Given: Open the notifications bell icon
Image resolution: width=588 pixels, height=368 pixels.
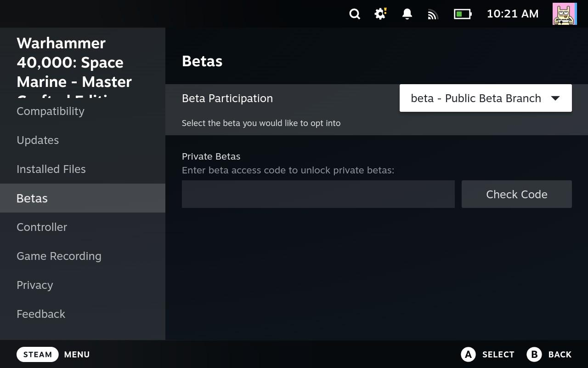Looking at the screenshot, I should click(x=407, y=14).
